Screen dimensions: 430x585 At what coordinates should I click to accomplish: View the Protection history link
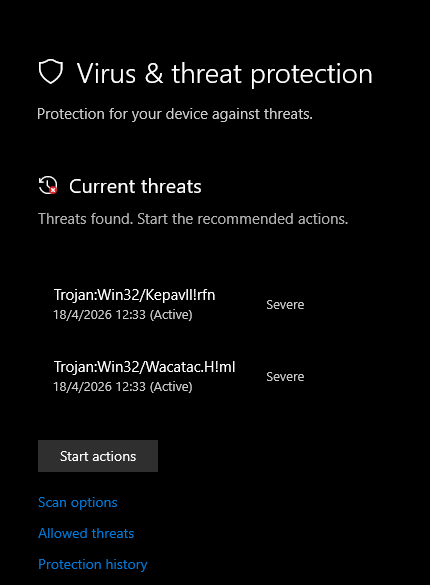pos(92,564)
